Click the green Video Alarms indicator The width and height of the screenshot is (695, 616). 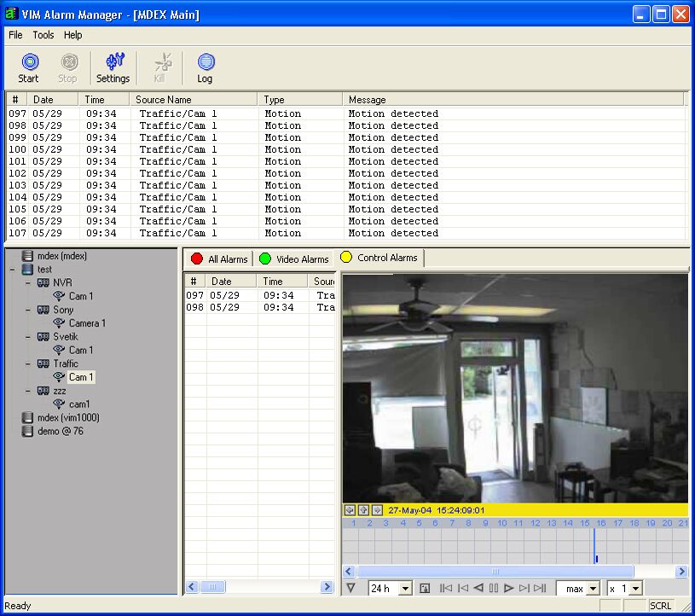(265, 259)
